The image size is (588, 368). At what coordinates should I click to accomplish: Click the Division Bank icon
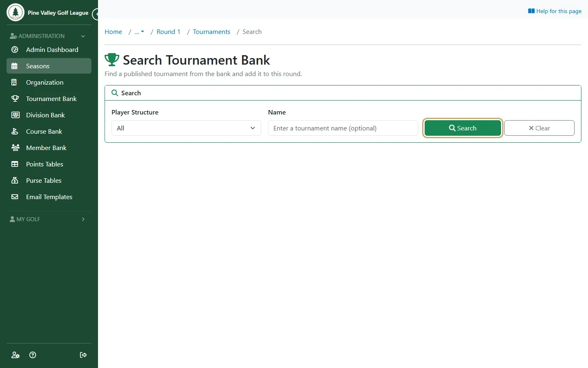16,115
